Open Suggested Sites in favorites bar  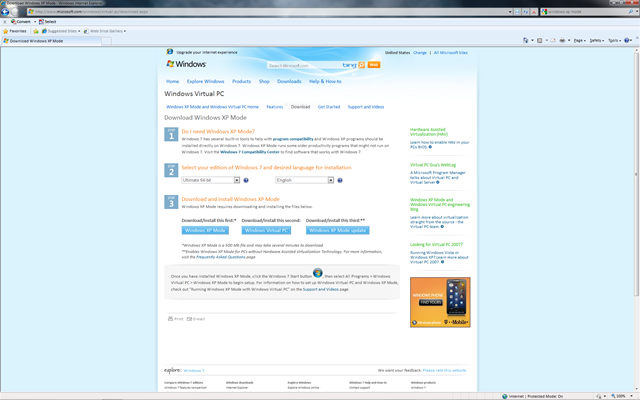coord(60,31)
